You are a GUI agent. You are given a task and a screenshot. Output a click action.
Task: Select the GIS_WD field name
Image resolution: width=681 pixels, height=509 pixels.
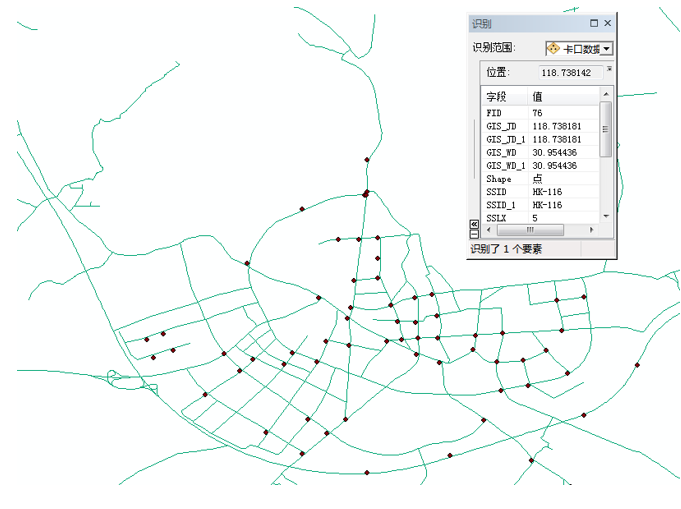tap(501, 152)
